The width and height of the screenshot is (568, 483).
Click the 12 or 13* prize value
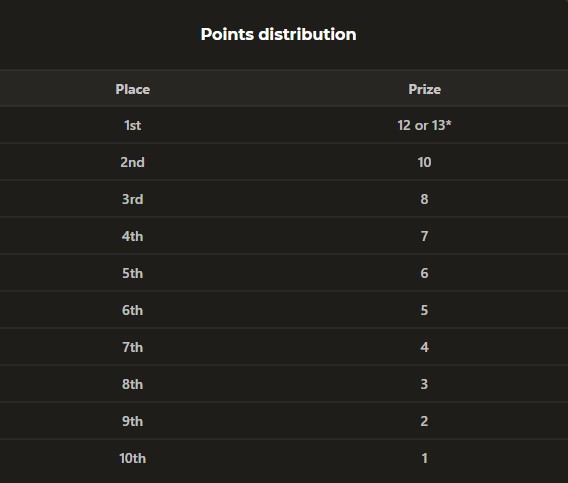pyautogui.click(x=425, y=125)
